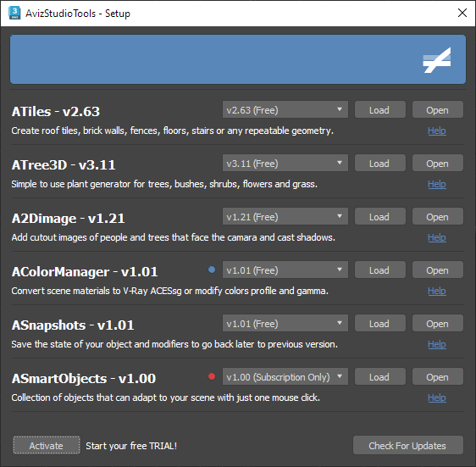
Task: Click the AvizStudio logo in the blue banner
Action: tap(437, 60)
